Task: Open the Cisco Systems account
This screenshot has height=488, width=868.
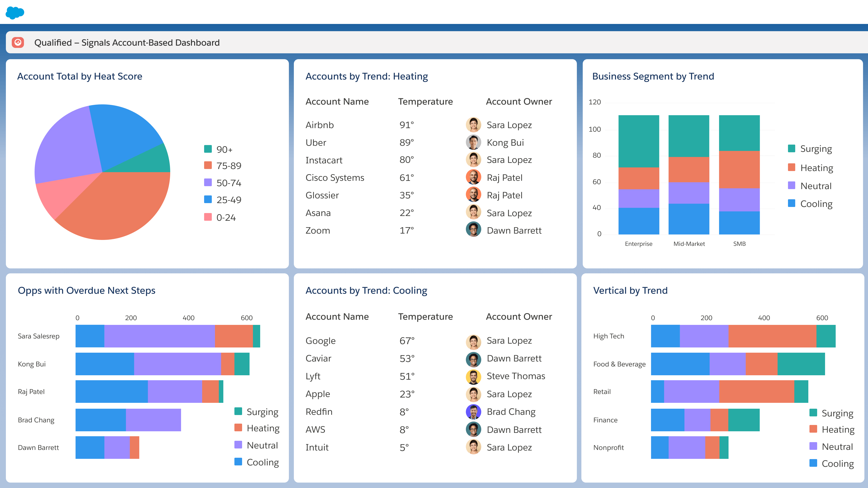Action: tap(335, 178)
